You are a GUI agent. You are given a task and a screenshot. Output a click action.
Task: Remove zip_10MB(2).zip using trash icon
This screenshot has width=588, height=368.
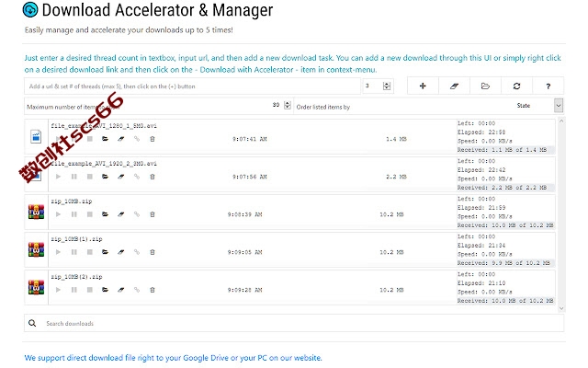(153, 290)
